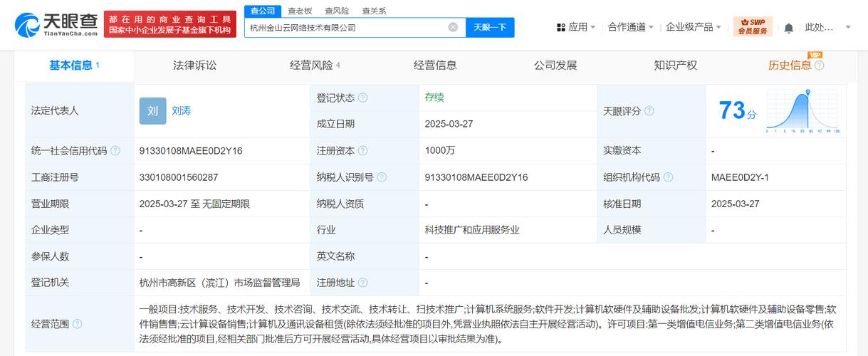Click help icon next to 统一社会信用代码
The height and width of the screenshot is (356, 868).
pos(115,151)
